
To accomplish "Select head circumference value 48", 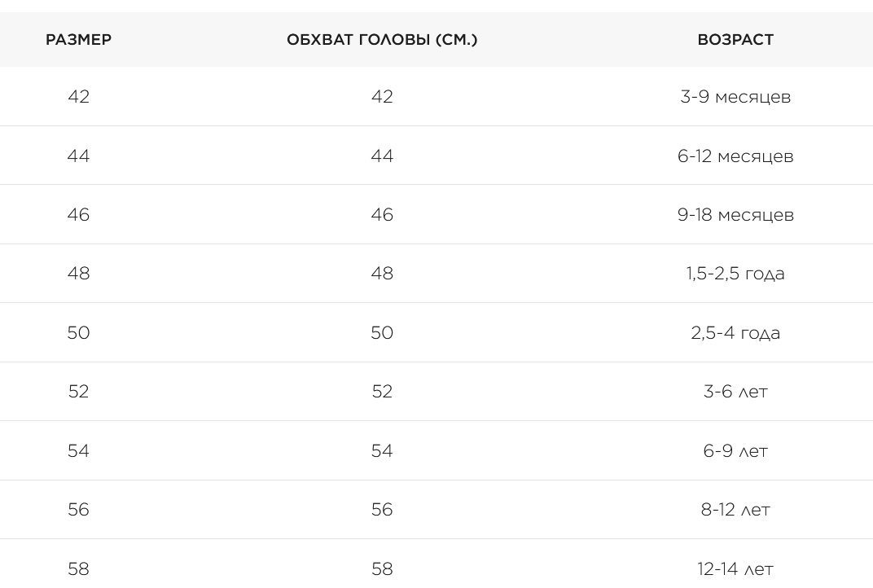I will click(x=382, y=273).
